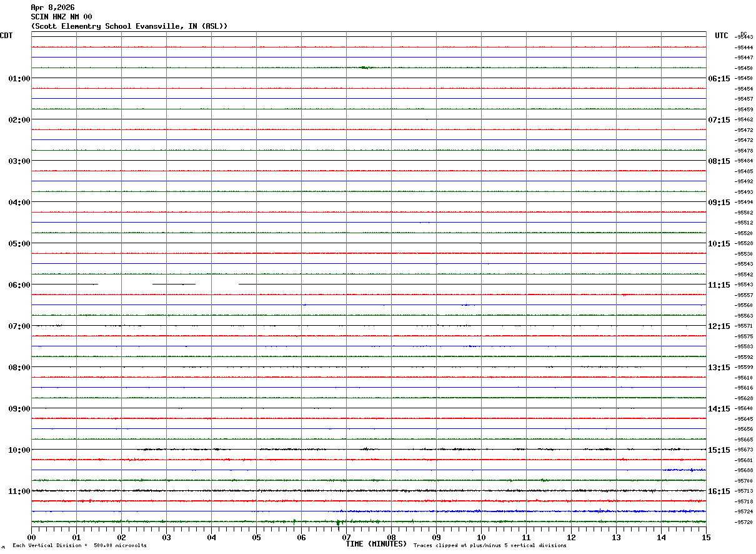Click DC offset value '-95459'

[744, 109]
